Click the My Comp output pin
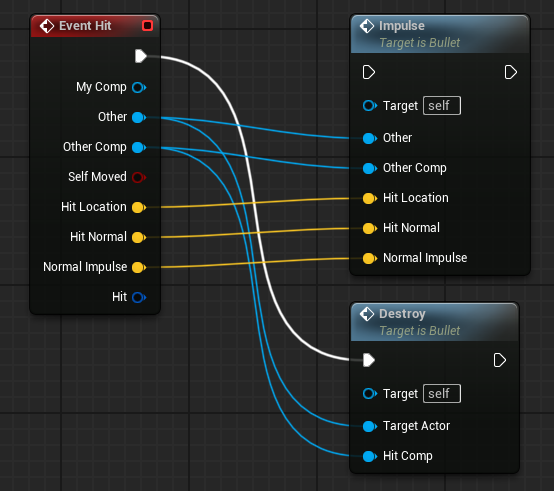This screenshot has height=491, width=554. point(139,87)
